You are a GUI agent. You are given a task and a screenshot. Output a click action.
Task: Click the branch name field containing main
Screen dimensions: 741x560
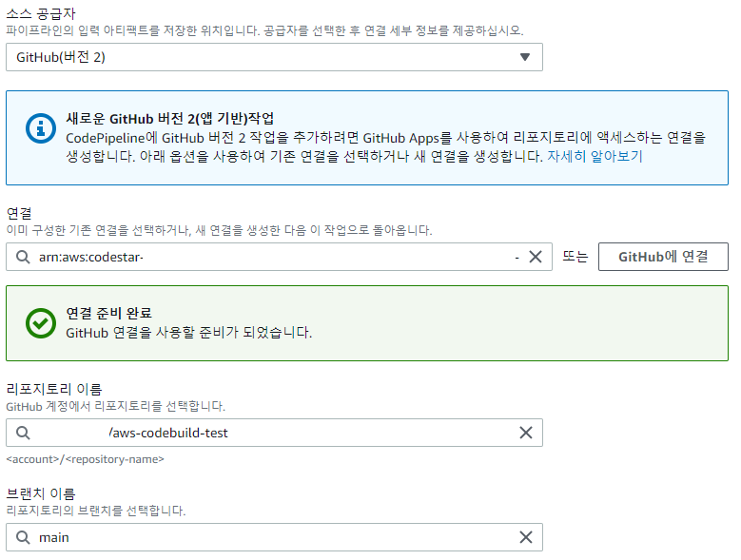coord(274,537)
